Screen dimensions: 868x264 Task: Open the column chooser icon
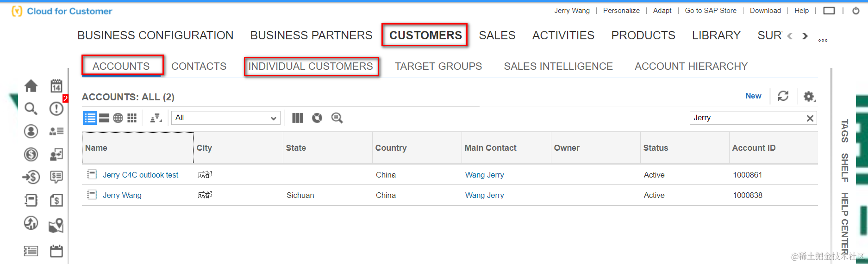tap(298, 118)
